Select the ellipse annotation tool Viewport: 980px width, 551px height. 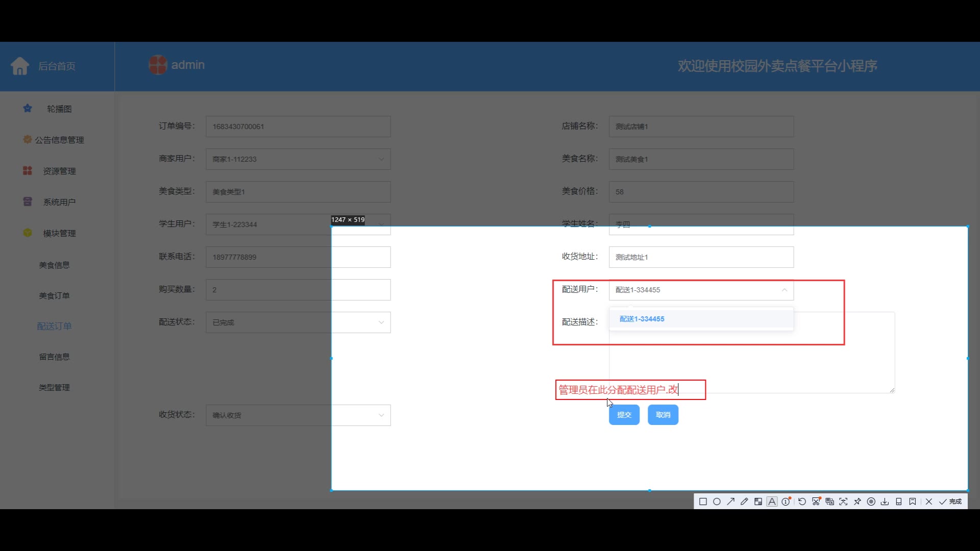click(x=717, y=502)
